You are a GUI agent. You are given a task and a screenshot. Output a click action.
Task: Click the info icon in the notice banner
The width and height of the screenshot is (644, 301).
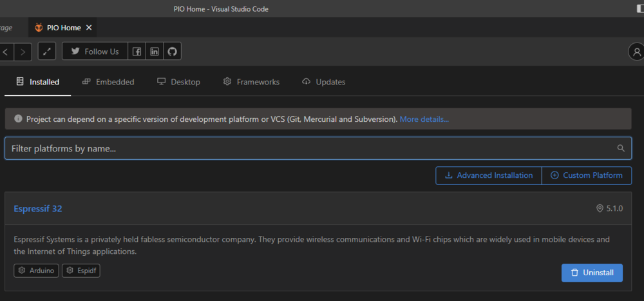pos(18,119)
